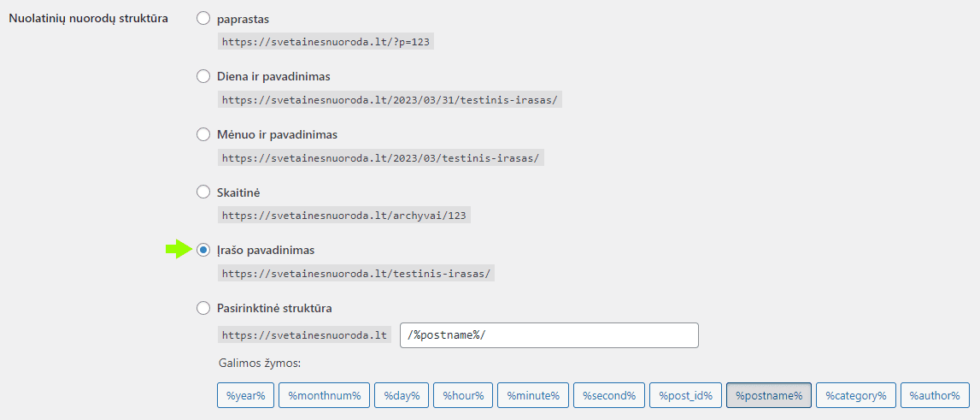Enable 'Pasirinktinė struktūra' radio option
Image resolution: width=980 pixels, height=420 pixels.
click(203, 308)
